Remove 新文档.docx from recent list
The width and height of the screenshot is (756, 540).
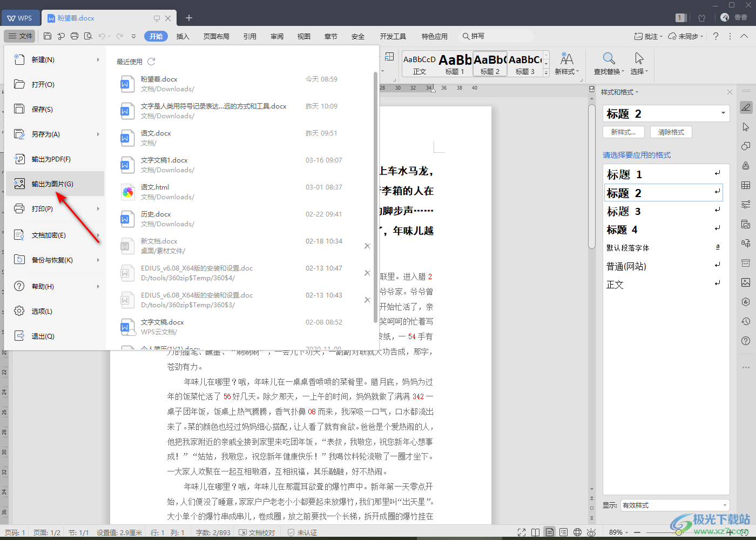pyautogui.click(x=367, y=246)
